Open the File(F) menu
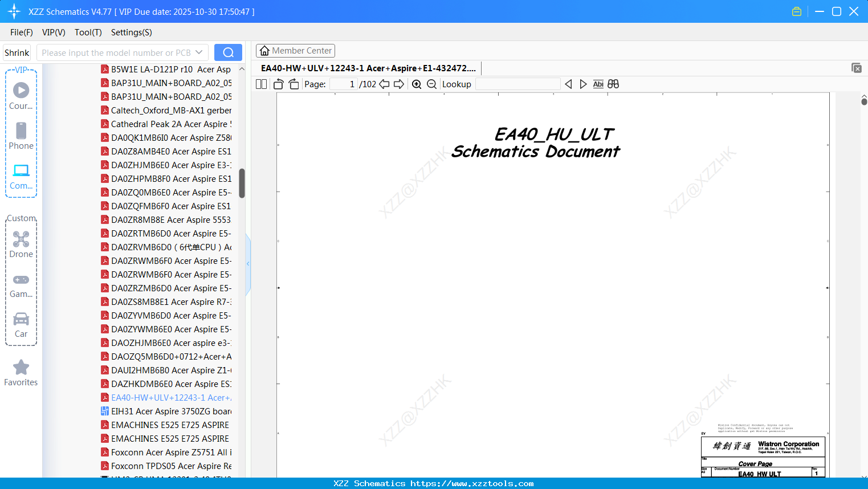This screenshot has width=868, height=489. tap(22, 32)
